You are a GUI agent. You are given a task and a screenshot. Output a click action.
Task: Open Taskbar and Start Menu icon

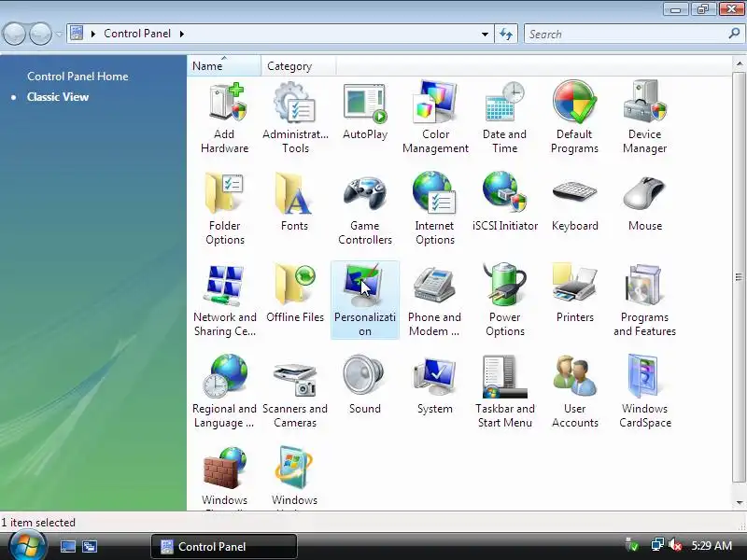pyautogui.click(x=505, y=392)
